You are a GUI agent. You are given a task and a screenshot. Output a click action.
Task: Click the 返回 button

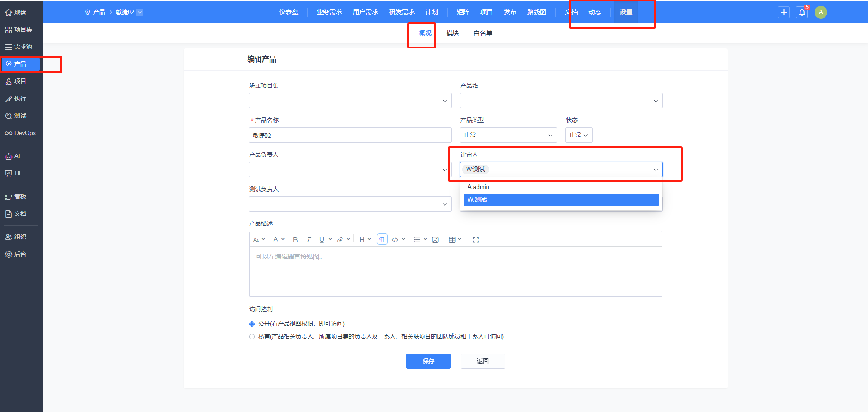pos(482,361)
